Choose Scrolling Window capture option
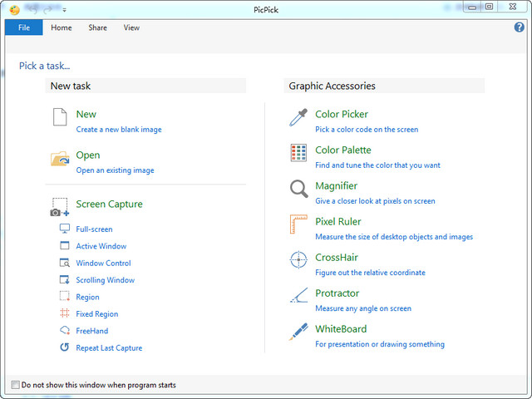The image size is (532, 399). (x=105, y=280)
